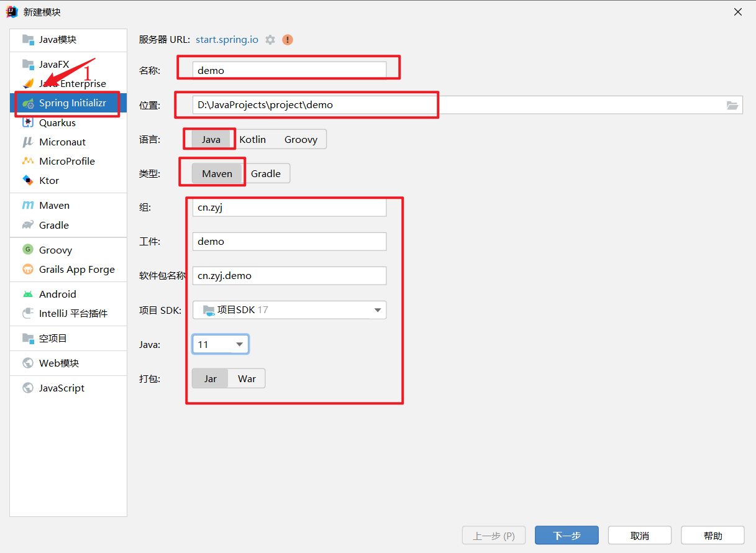Open the start.spring.io server link
Viewport: 756px width, 553px height.
coord(227,40)
